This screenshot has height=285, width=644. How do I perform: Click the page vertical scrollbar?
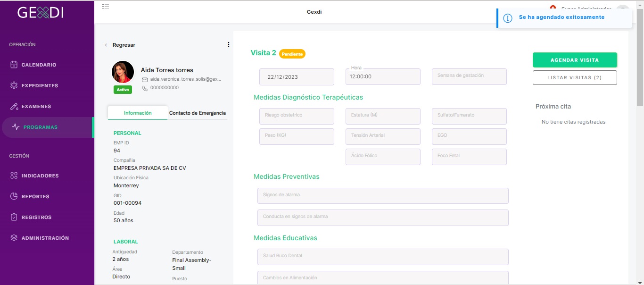[x=640, y=57]
